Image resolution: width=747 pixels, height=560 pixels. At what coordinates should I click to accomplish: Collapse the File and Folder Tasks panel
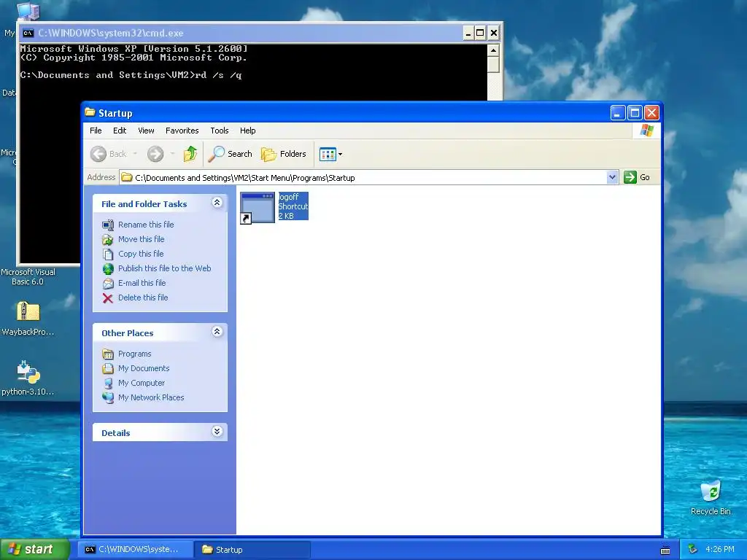point(217,203)
